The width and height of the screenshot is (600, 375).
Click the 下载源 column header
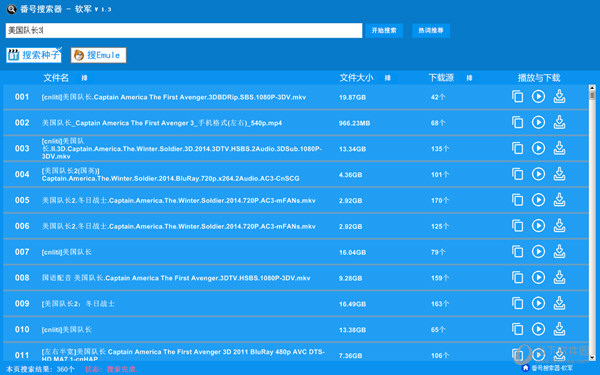point(441,78)
